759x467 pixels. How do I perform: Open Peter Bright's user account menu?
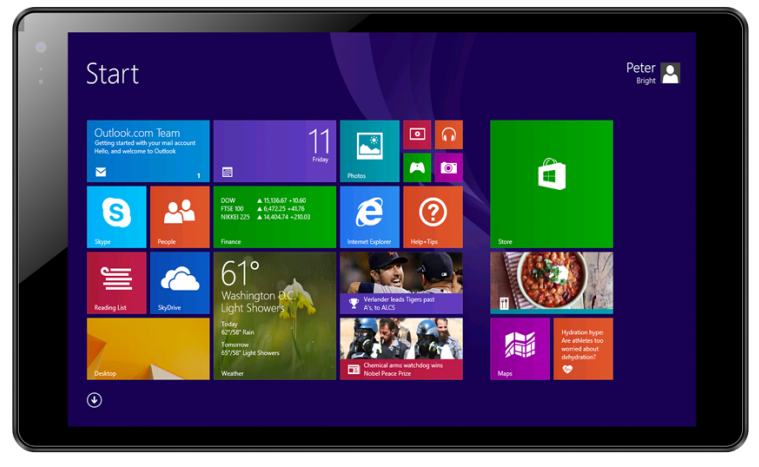tap(653, 73)
